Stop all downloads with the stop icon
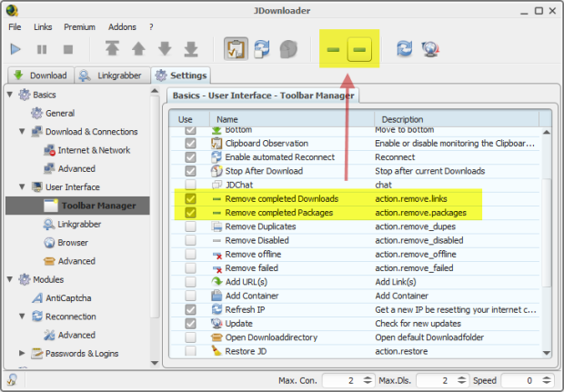Image resolution: width=564 pixels, height=392 pixels. (x=68, y=49)
